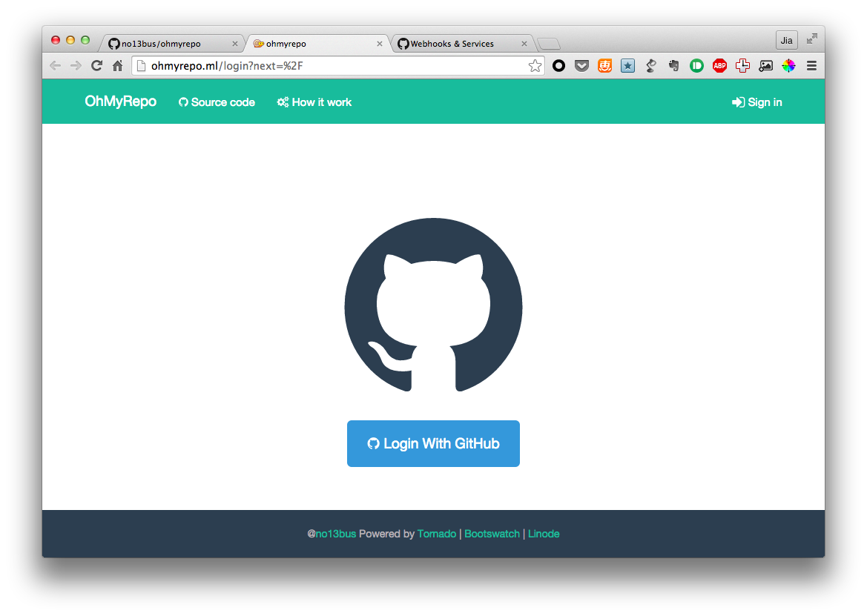Screen dimensions: 867x616
Task: Click the extension icon left of Evernote
Action: pyautogui.click(x=650, y=66)
